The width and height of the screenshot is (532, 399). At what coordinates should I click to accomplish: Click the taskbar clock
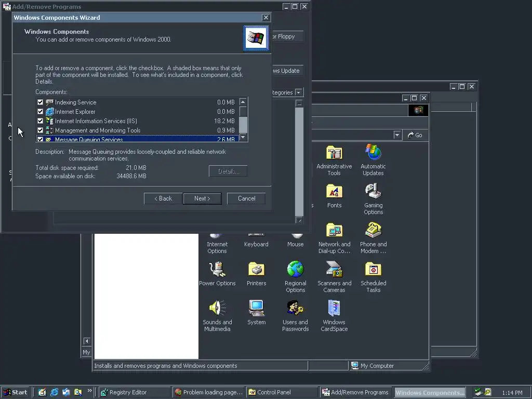tap(512, 393)
